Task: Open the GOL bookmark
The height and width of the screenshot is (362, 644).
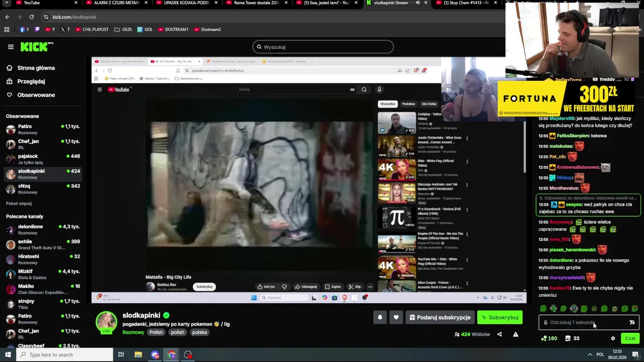Action: coord(145,29)
